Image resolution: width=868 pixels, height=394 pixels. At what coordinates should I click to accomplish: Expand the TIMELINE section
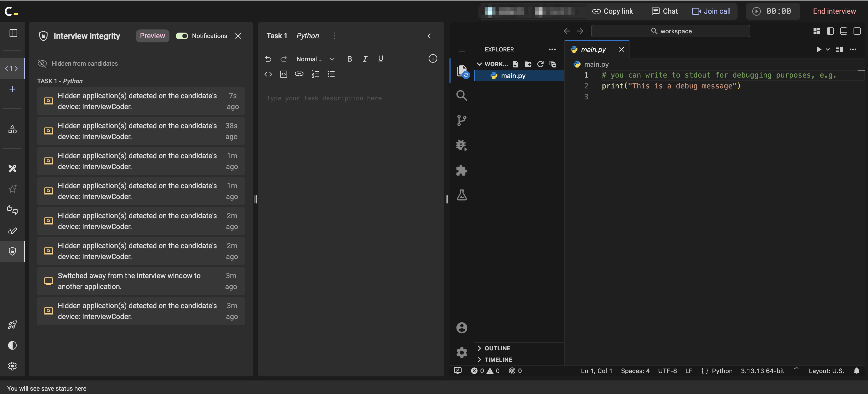tap(519, 360)
